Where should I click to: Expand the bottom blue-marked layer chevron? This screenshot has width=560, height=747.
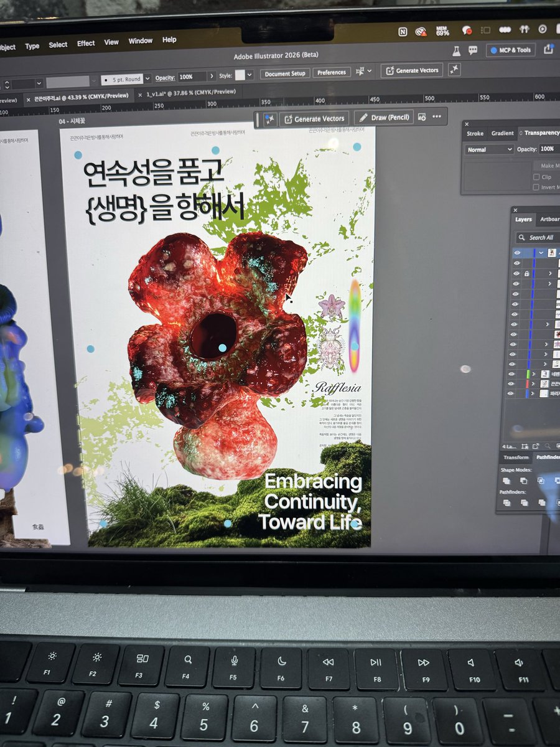(532, 393)
